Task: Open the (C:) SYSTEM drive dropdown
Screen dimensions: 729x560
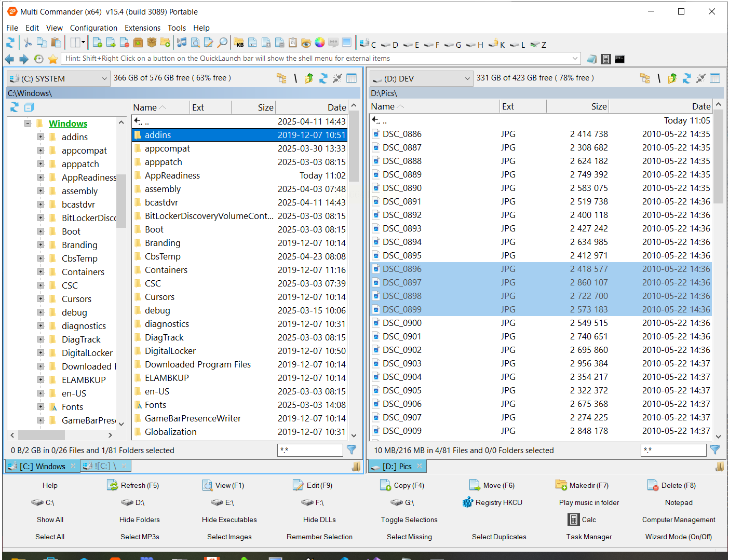Action: click(58, 78)
